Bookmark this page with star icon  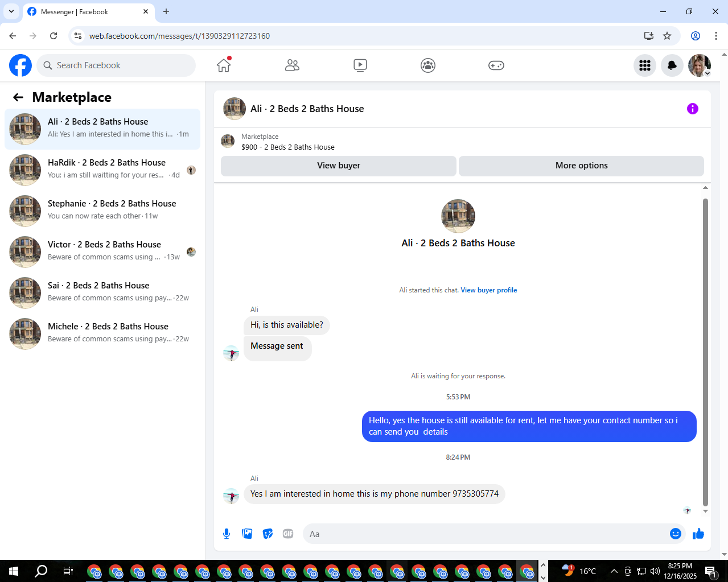667,36
